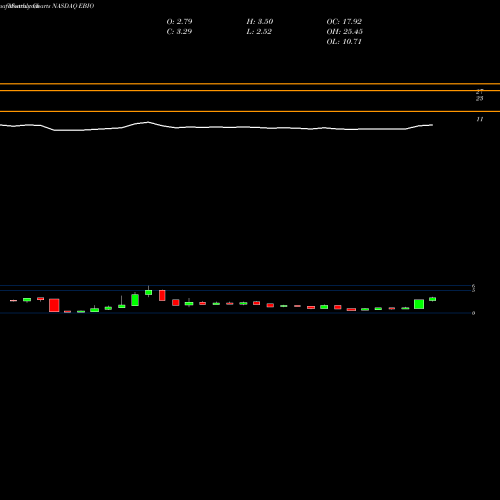This screenshot has height=500, width=500.
Task: Click the large green candle second from right
Action: pos(419,304)
